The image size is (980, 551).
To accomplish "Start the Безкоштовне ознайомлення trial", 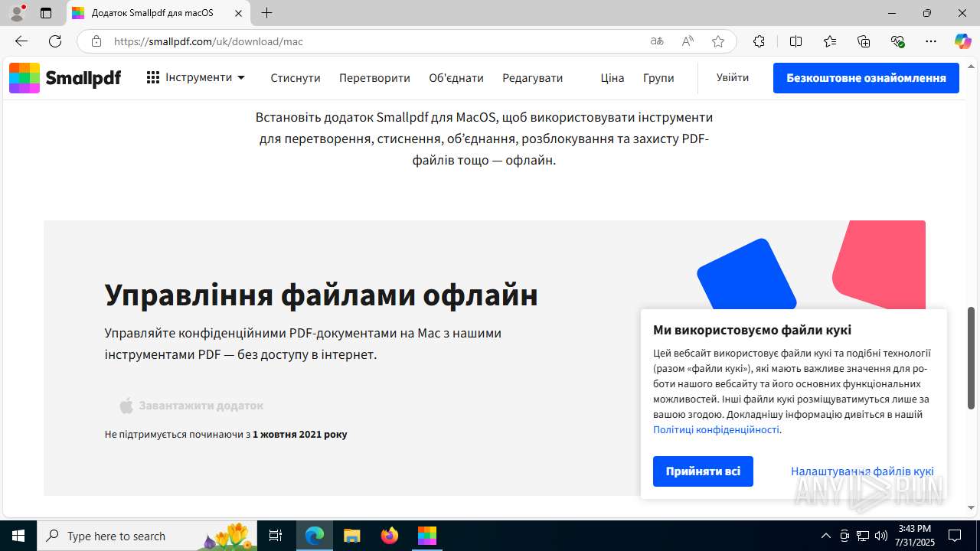I will click(x=866, y=78).
